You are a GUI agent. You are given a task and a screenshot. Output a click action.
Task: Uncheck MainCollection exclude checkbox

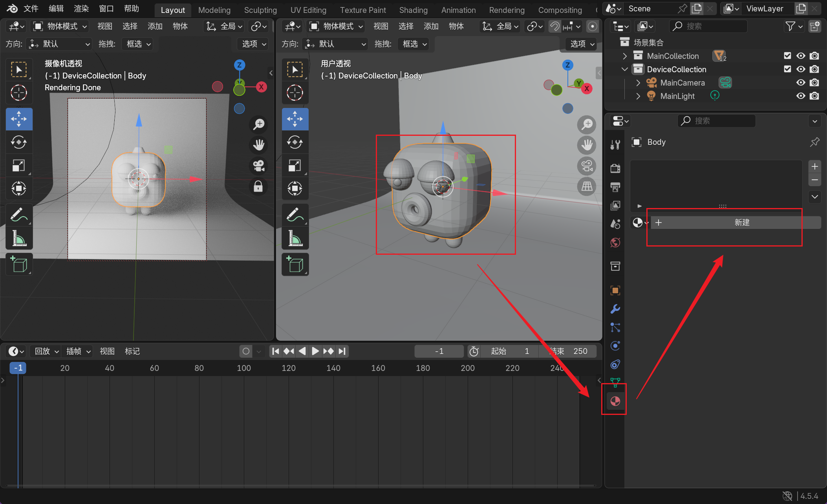pyautogui.click(x=787, y=56)
